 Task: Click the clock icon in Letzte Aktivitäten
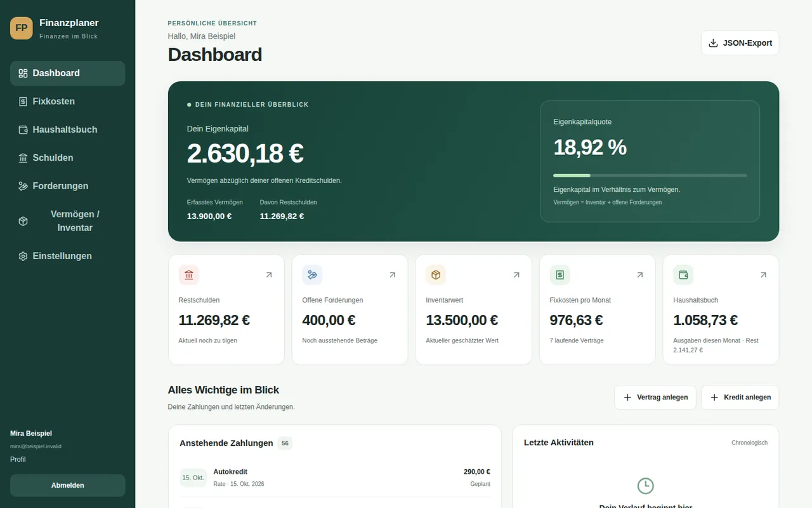click(x=645, y=486)
